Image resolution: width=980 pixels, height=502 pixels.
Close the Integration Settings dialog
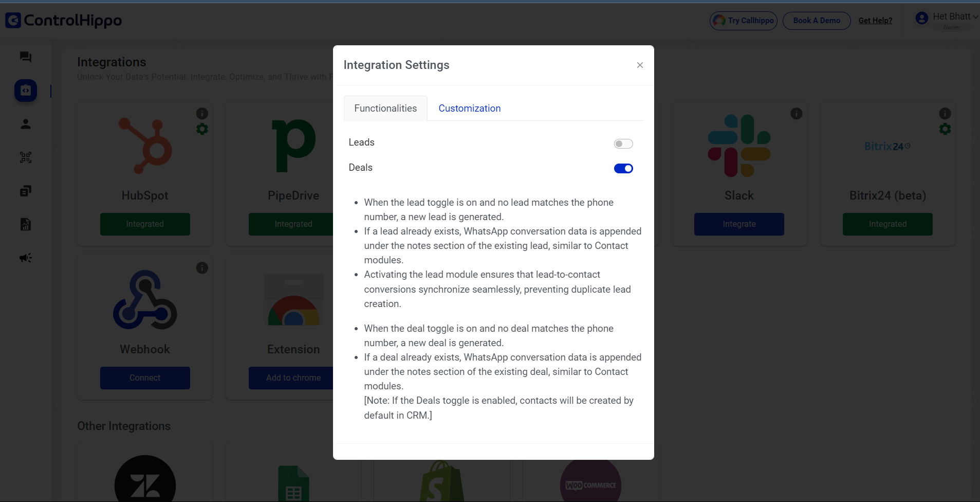(640, 65)
